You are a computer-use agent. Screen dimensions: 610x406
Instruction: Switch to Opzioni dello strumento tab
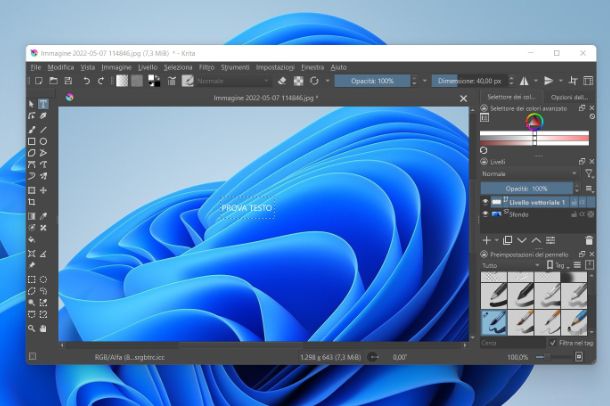[x=569, y=97]
